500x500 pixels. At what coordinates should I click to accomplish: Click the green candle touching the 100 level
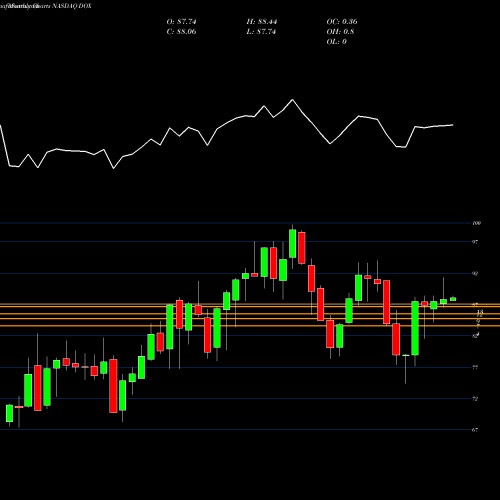point(292,244)
